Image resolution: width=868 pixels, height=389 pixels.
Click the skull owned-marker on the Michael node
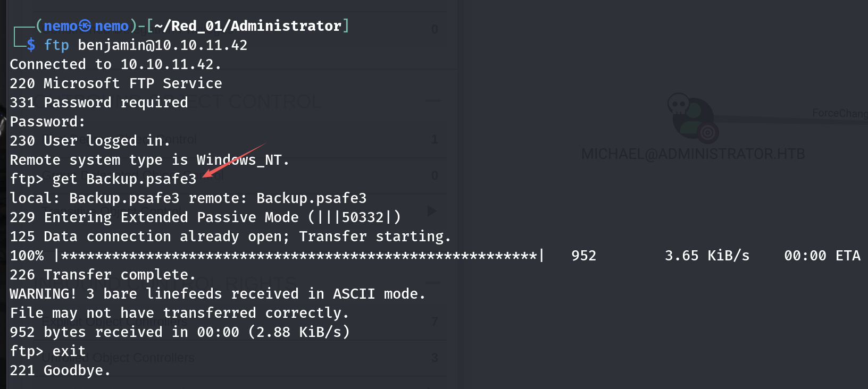pos(678,104)
